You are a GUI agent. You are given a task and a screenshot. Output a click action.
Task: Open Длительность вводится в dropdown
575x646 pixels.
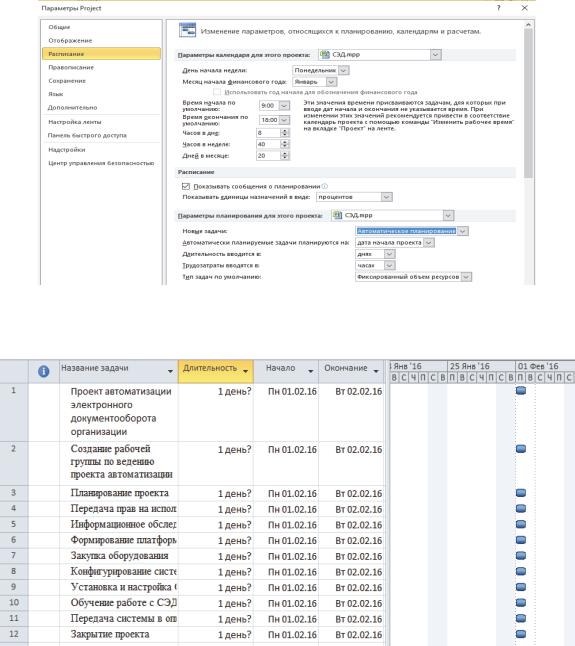pos(389,254)
